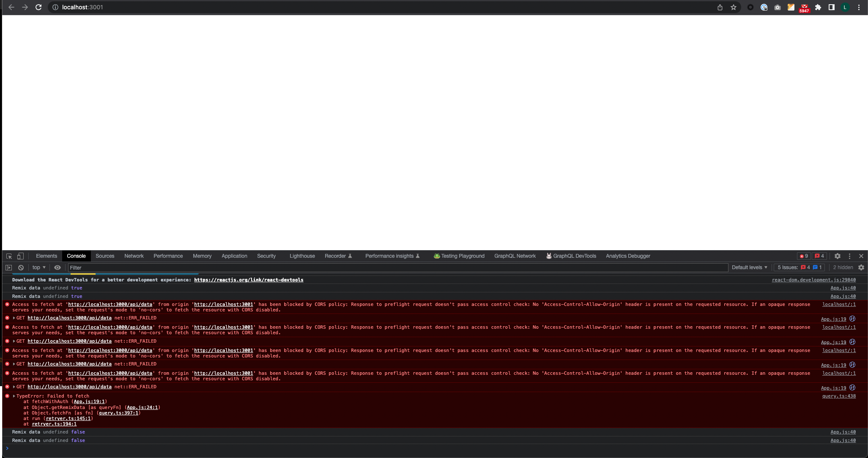Open the Default levels dropdown
Image resolution: width=868 pixels, height=458 pixels.
point(749,267)
